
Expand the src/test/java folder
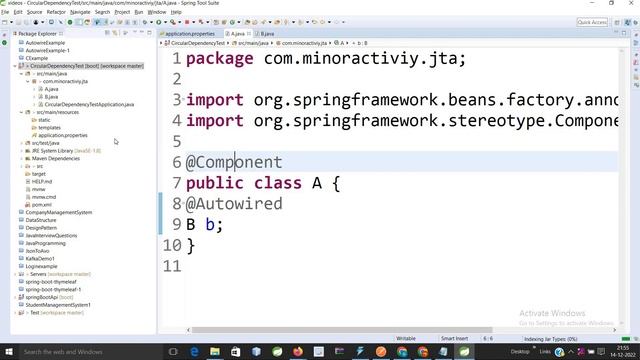[x=21, y=143]
